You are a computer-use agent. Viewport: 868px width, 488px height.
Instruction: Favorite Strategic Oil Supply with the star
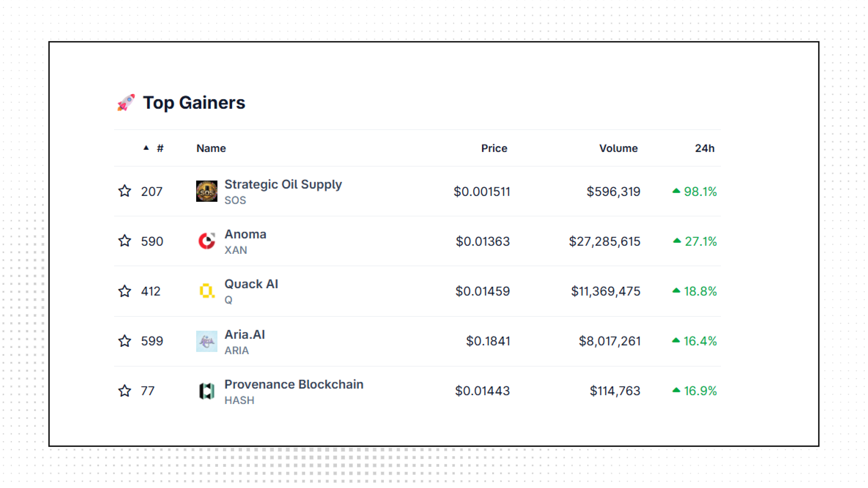pyautogui.click(x=125, y=191)
